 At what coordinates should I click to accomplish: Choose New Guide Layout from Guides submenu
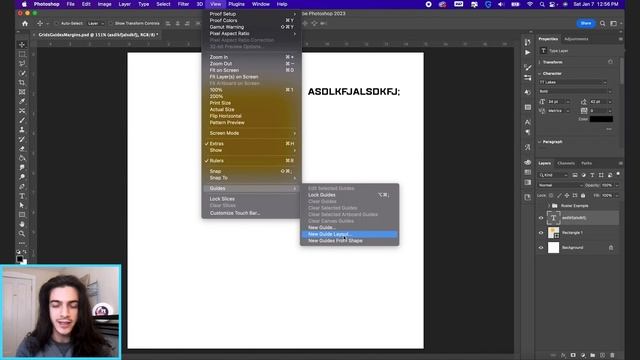pos(349,234)
